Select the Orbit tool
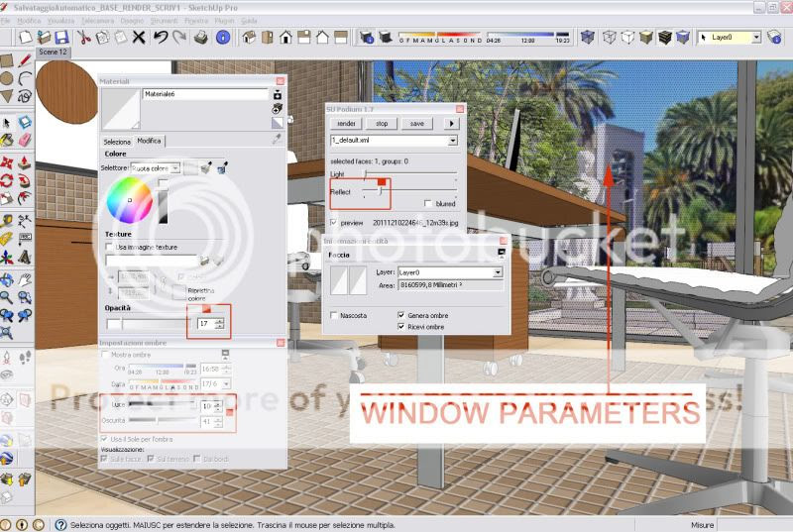 pyautogui.click(x=7, y=279)
